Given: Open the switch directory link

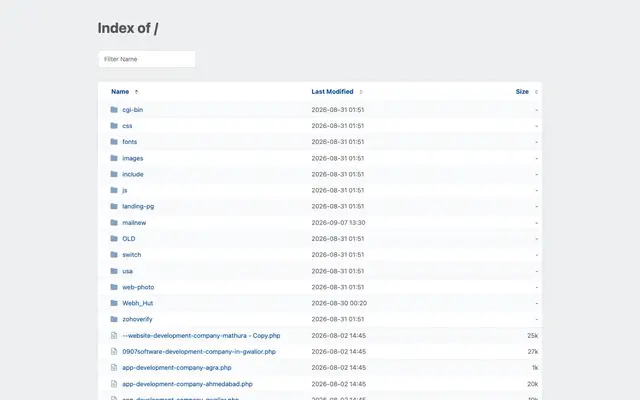Looking at the screenshot, I should 132,255.
